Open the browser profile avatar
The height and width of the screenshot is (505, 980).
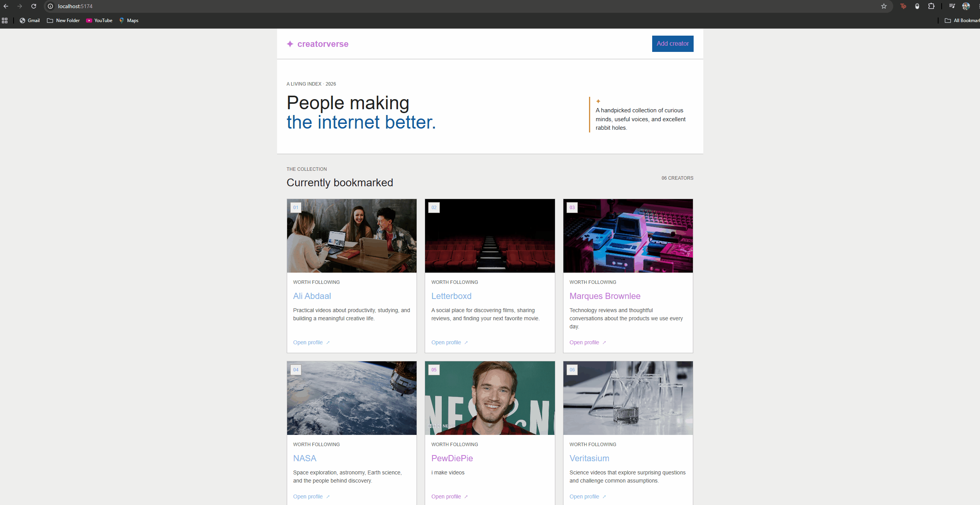(x=966, y=6)
